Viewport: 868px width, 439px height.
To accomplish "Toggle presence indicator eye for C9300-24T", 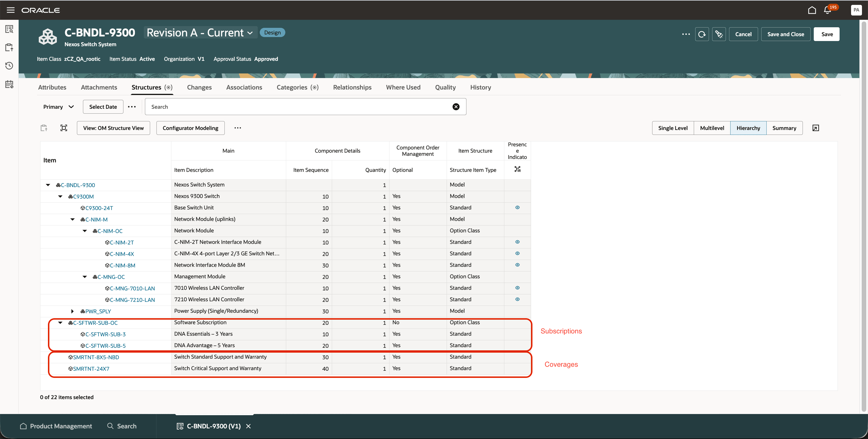I will (517, 207).
